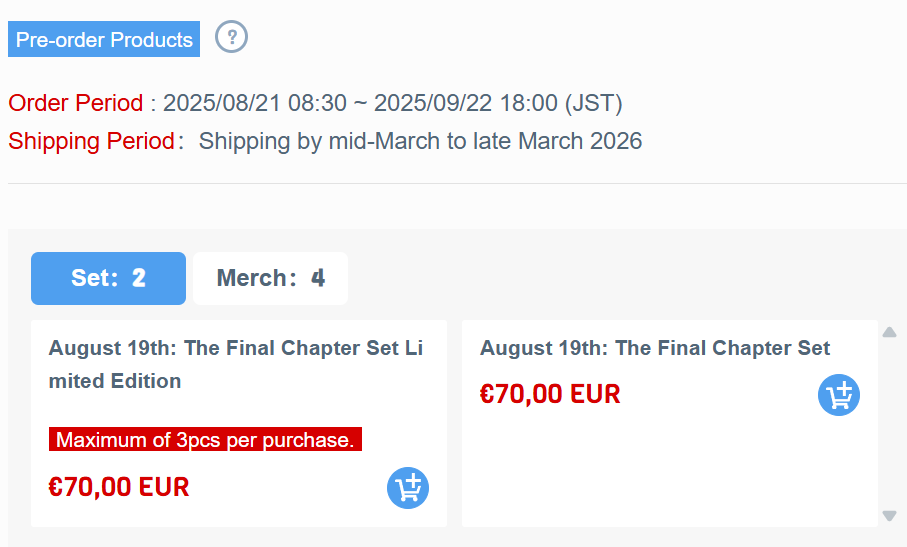The width and height of the screenshot is (907, 547).
Task: Click the product list scroll-up arrow
Action: click(890, 332)
